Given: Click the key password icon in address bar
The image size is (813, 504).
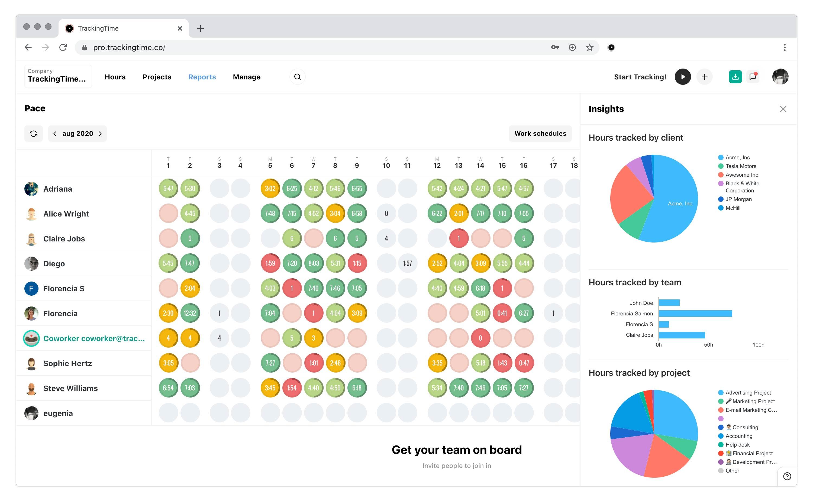Looking at the screenshot, I should click(555, 47).
